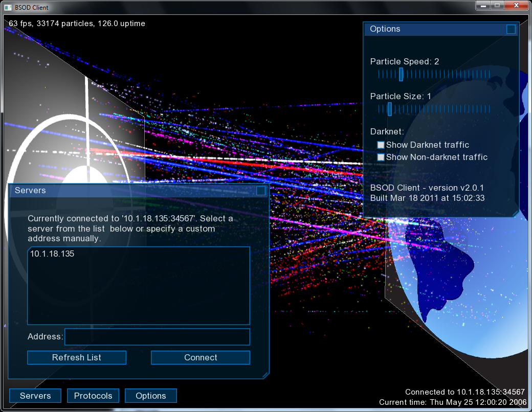
Task: Toggle the Options panel from bottom bar
Action: [x=151, y=396]
